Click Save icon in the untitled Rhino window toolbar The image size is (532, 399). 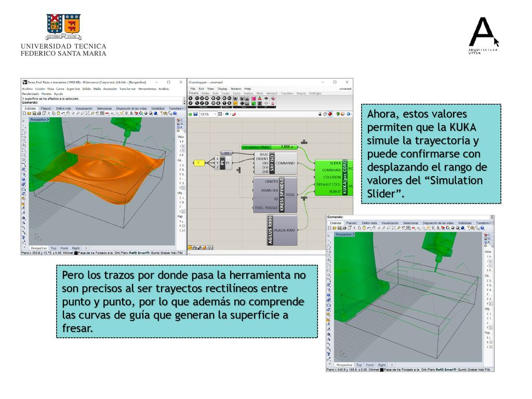[x=339, y=228]
